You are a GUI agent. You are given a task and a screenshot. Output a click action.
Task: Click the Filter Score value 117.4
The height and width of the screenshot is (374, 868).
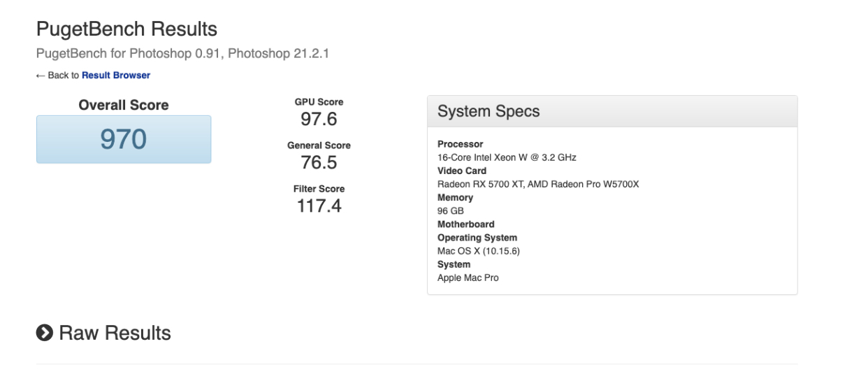pos(319,206)
